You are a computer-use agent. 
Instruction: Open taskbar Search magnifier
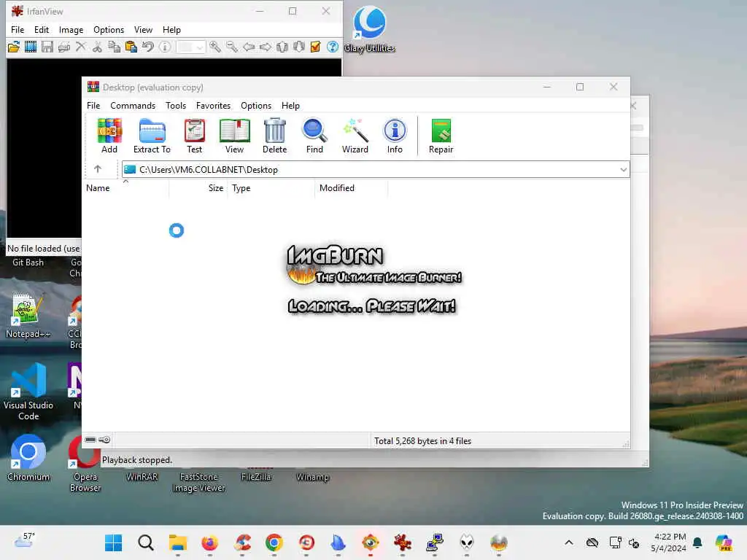[146, 542]
